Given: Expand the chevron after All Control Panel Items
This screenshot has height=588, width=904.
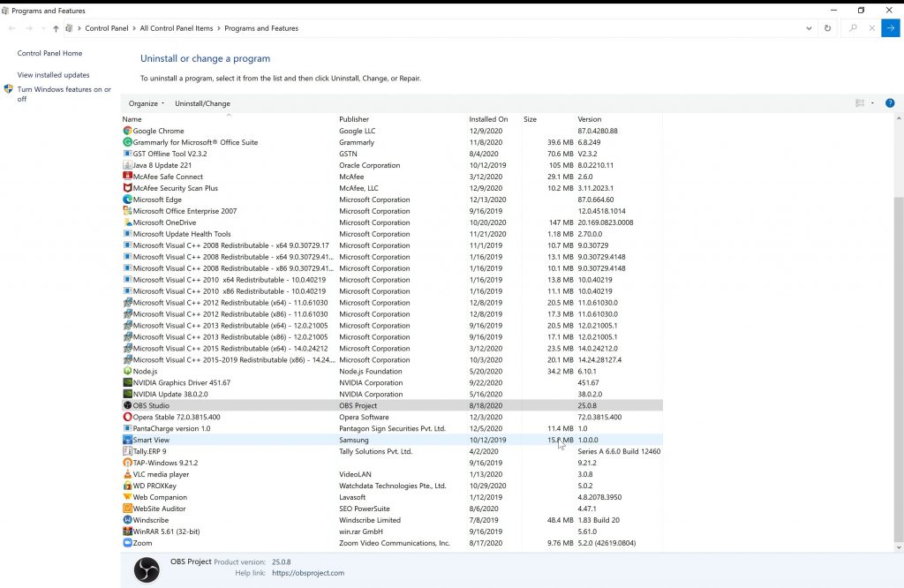Looking at the screenshot, I should (219, 28).
